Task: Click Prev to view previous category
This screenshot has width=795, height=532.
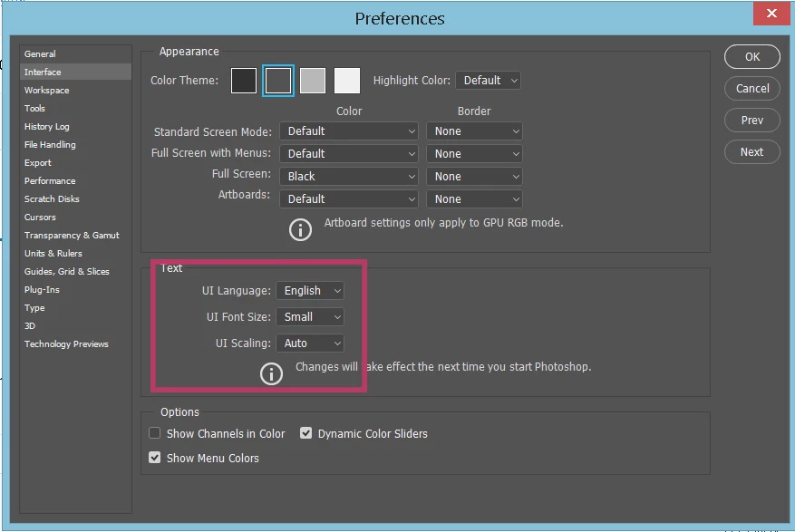Action: click(751, 120)
